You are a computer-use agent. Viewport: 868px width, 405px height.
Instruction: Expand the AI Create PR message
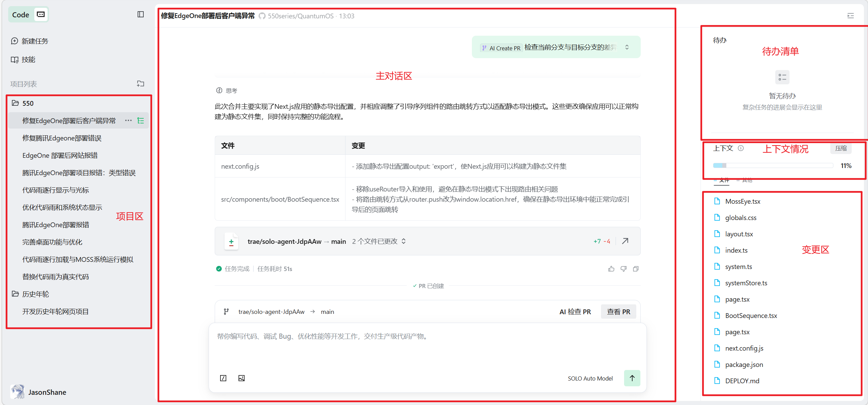click(627, 47)
